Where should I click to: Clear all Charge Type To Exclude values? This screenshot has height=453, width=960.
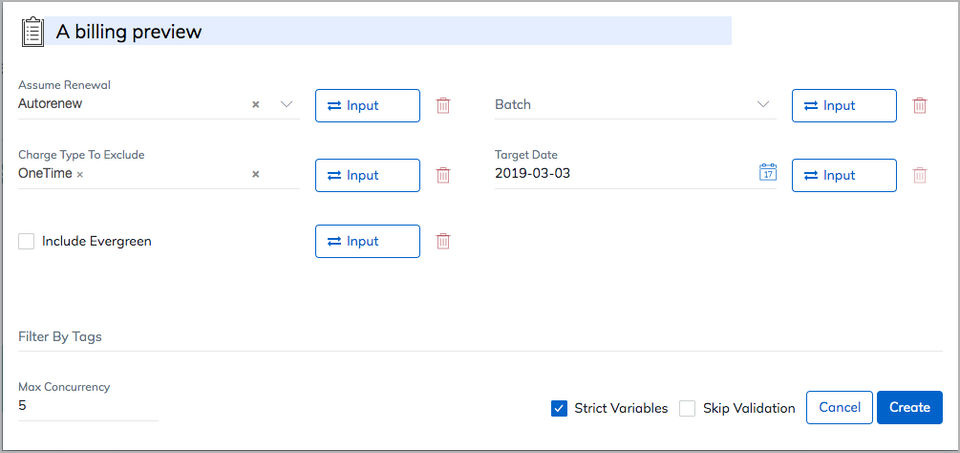pyautogui.click(x=255, y=174)
